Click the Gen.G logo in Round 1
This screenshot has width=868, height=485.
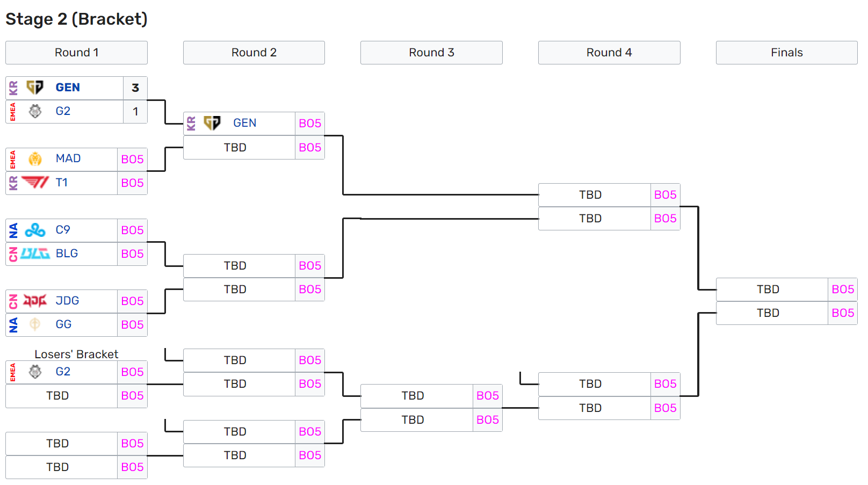pos(35,88)
